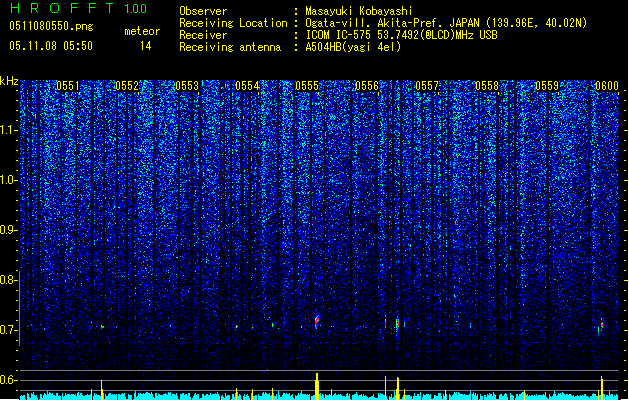Click the meteor echo beneath the 0600 marker
Viewport: 629px width, 400px height.
tap(601, 326)
